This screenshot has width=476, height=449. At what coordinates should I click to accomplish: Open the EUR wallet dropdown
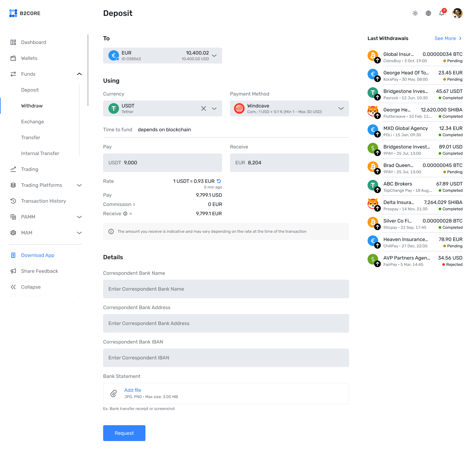(x=214, y=56)
